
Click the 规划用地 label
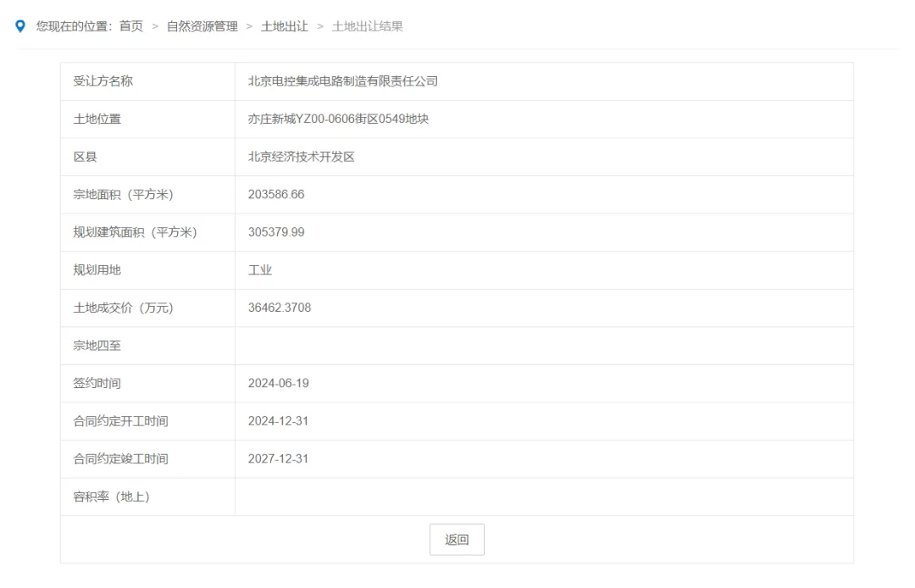(97, 270)
